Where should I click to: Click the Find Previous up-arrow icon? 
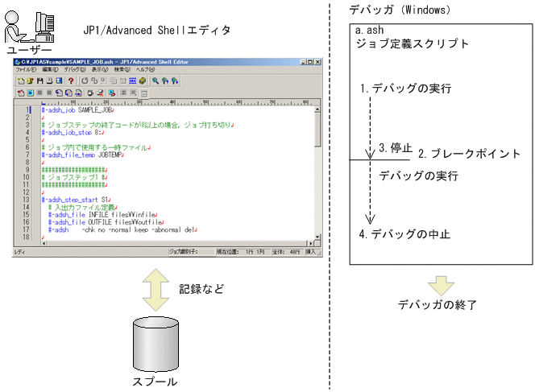165,80
